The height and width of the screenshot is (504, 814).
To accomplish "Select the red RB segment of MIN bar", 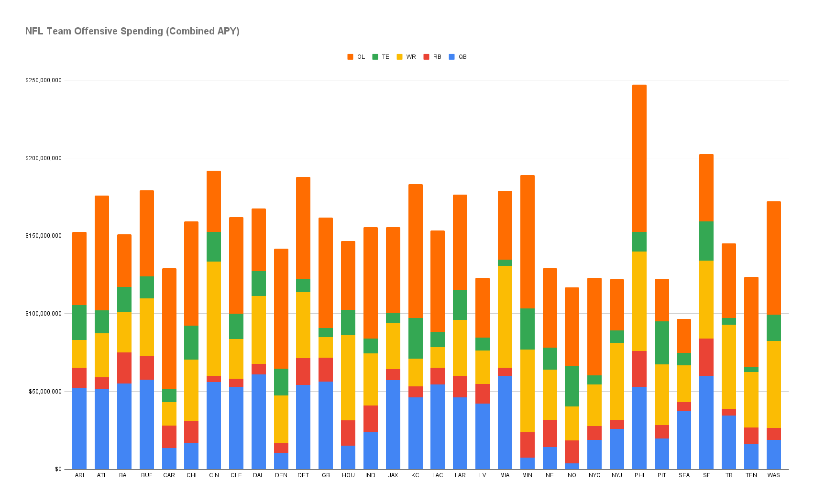I will (528, 445).
